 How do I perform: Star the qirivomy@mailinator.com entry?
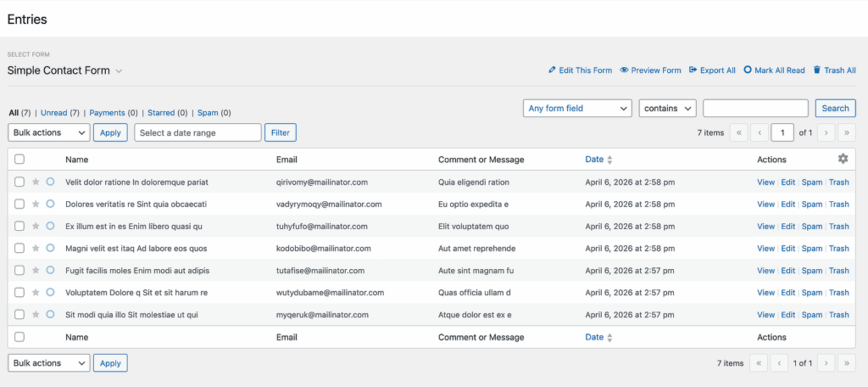(36, 182)
